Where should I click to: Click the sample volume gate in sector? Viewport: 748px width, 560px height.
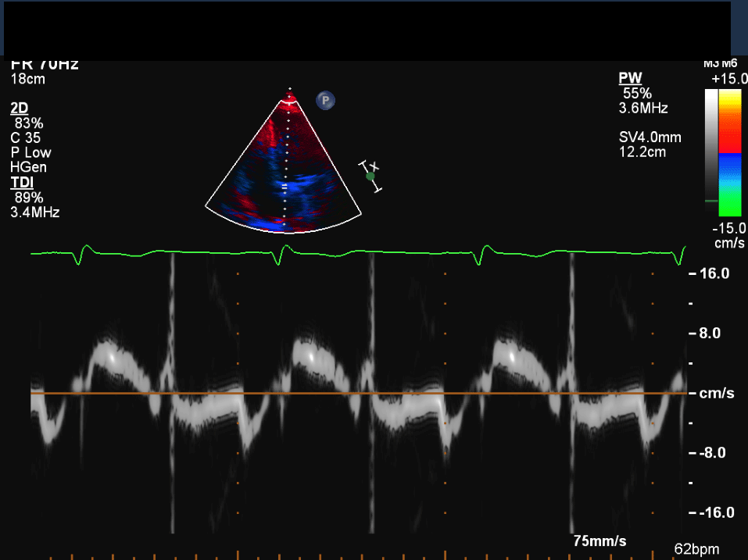[x=285, y=187]
